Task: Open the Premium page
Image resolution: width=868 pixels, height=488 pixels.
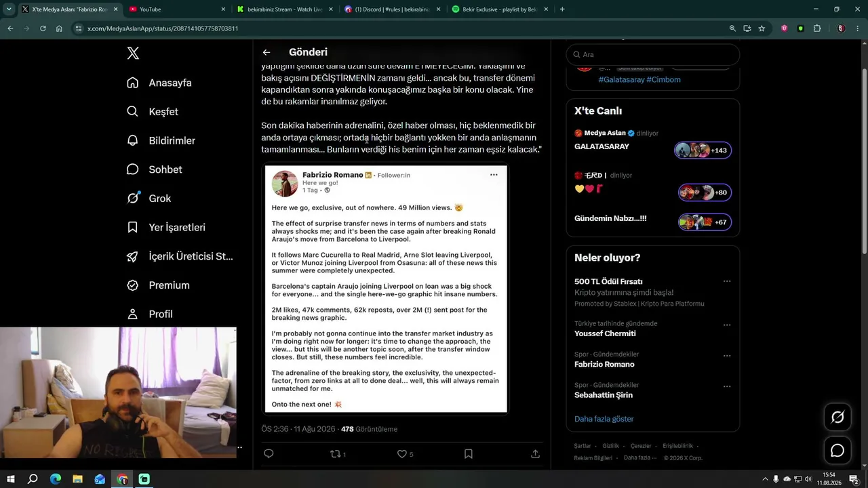Action: pos(159,285)
